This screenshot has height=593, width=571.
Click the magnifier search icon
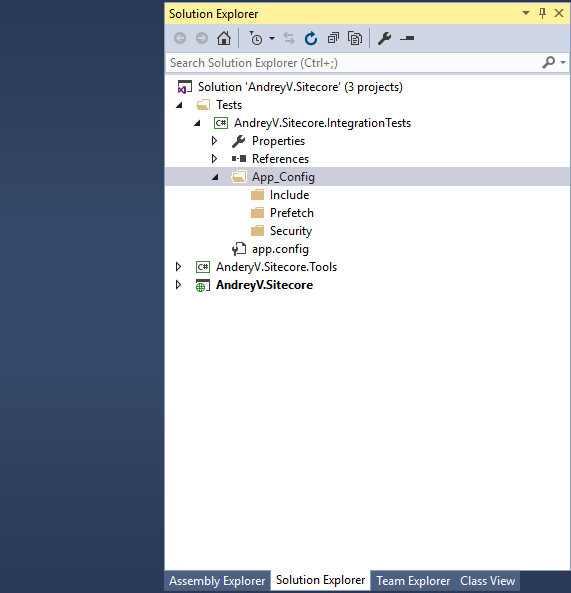coord(548,62)
